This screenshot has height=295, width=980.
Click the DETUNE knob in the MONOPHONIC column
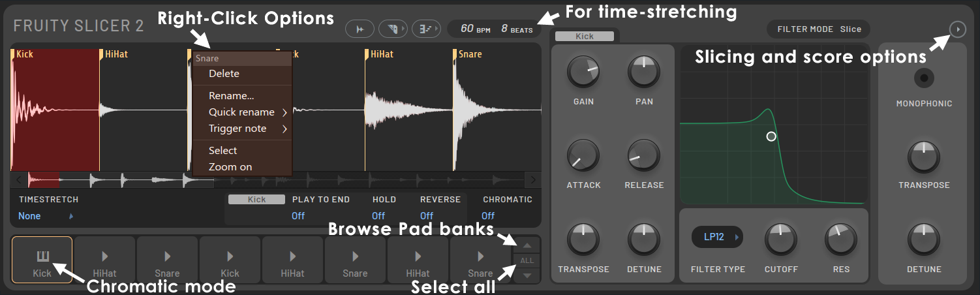coord(924,240)
